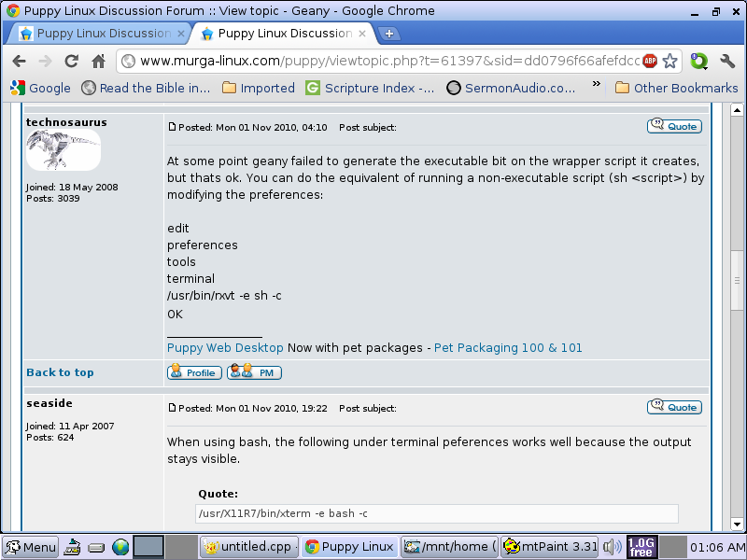
Task: Open the Chrome wrench settings menu
Action: click(727, 61)
